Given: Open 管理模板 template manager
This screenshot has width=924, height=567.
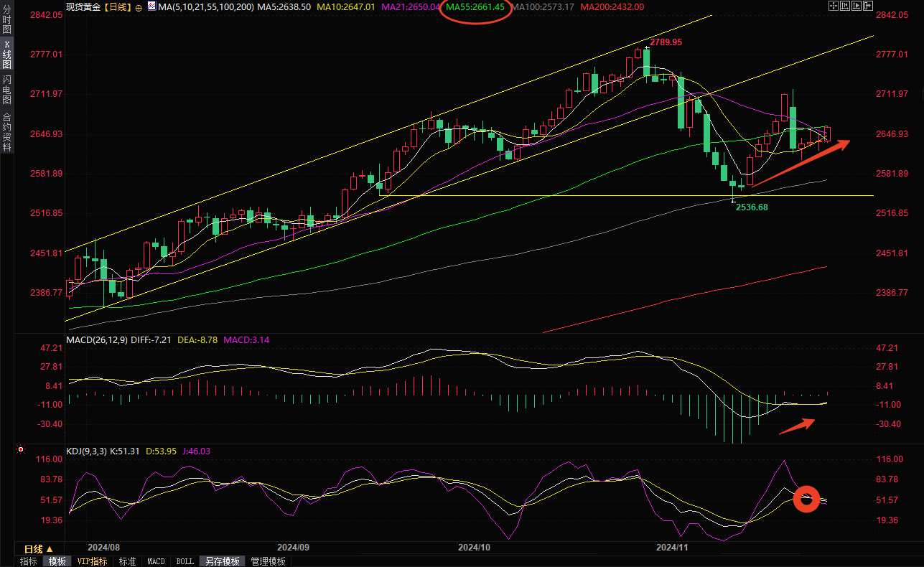Looking at the screenshot, I should (x=268, y=561).
